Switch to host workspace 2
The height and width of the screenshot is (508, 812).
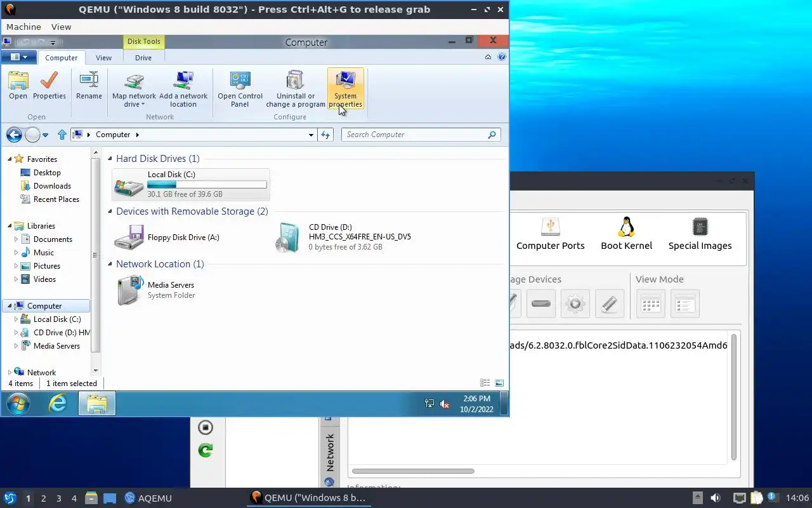pyautogui.click(x=44, y=498)
